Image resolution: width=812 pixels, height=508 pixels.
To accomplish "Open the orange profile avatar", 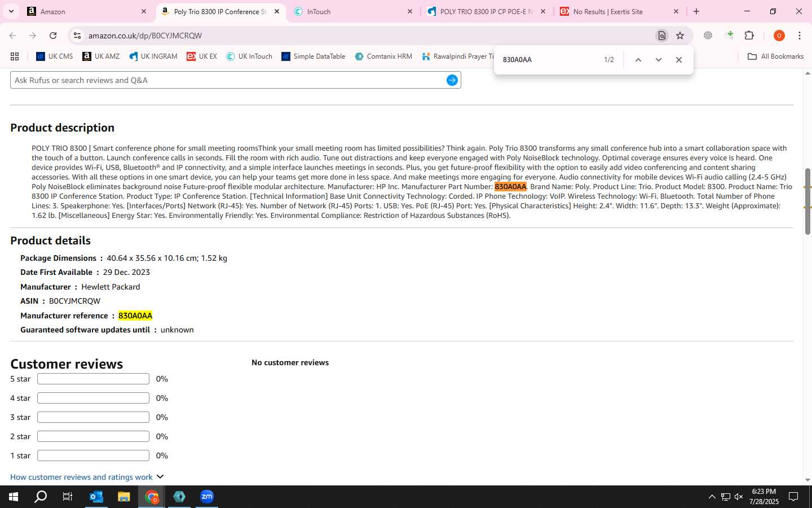I will click(779, 36).
